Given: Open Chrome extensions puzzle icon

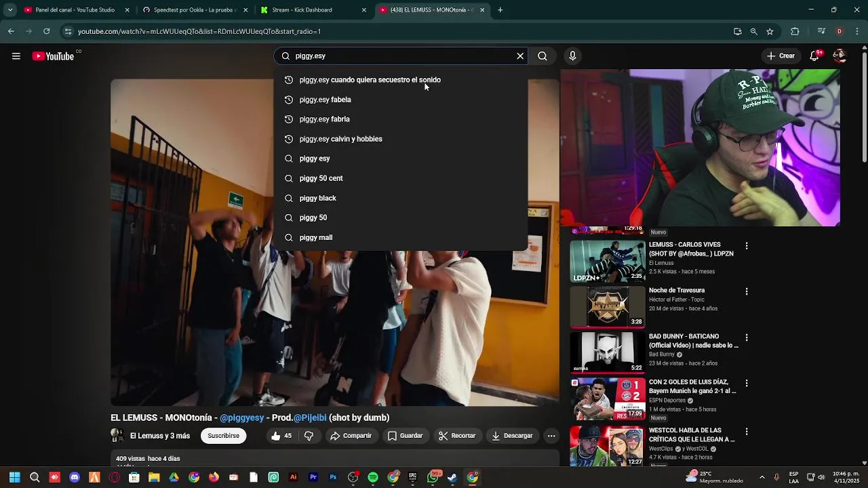Looking at the screenshot, I should pos(795,31).
